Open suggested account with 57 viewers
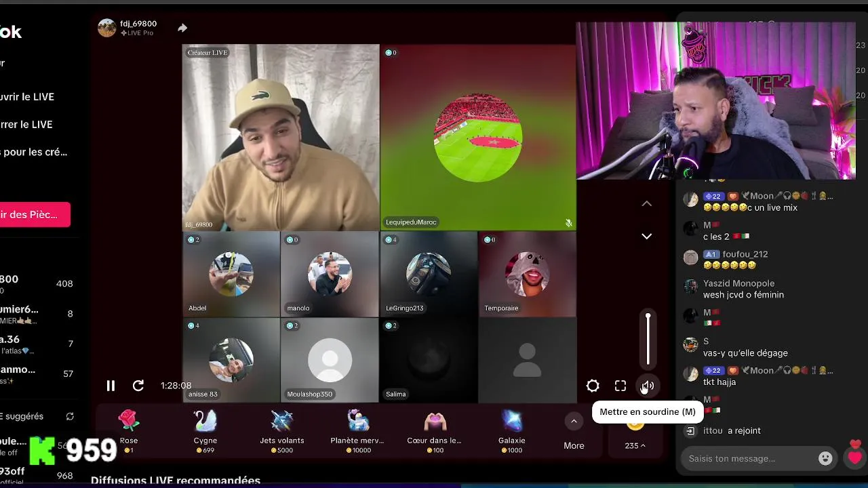This screenshot has height=488, width=868. click(37, 373)
